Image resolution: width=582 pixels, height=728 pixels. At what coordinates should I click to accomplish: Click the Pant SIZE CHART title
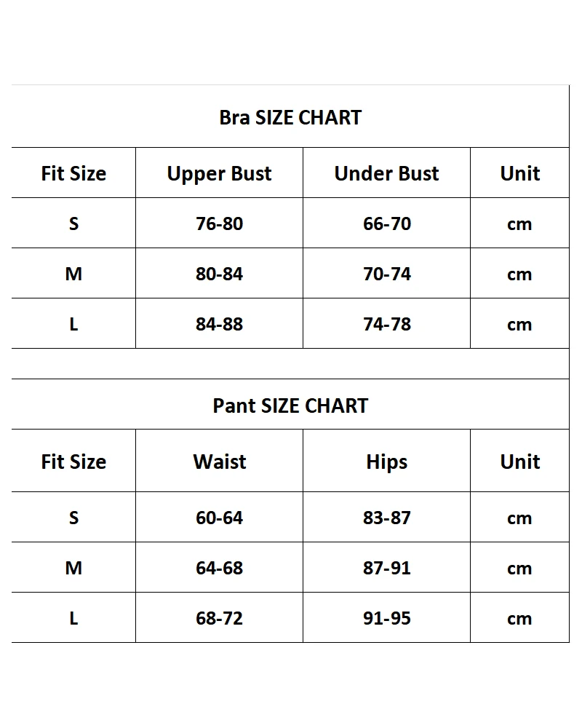[x=290, y=405]
